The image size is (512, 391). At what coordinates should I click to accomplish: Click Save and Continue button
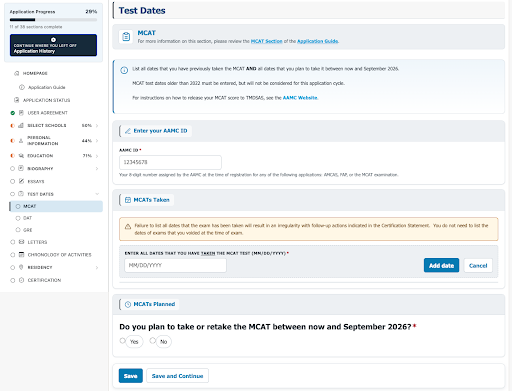click(x=177, y=376)
